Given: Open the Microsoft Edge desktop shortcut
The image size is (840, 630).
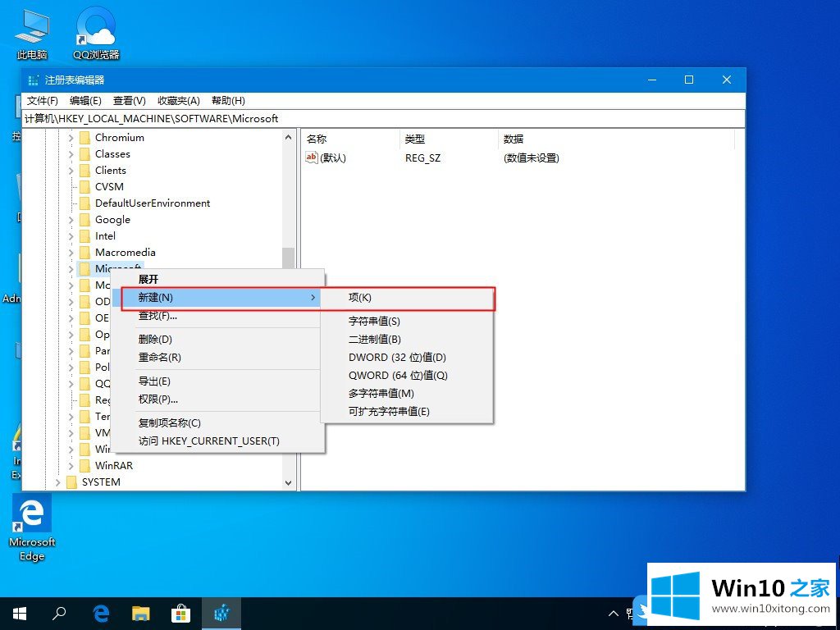Looking at the screenshot, I should (32, 529).
